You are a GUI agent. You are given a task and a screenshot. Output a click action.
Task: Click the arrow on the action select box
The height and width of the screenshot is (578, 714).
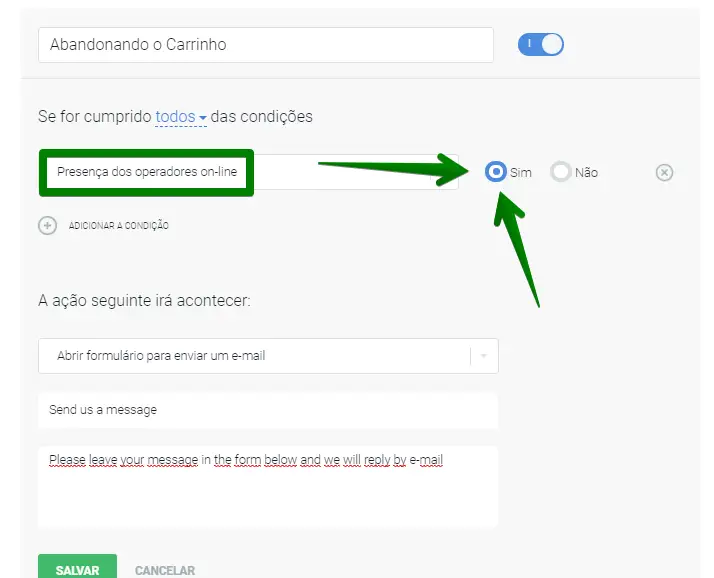coord(484,356)
